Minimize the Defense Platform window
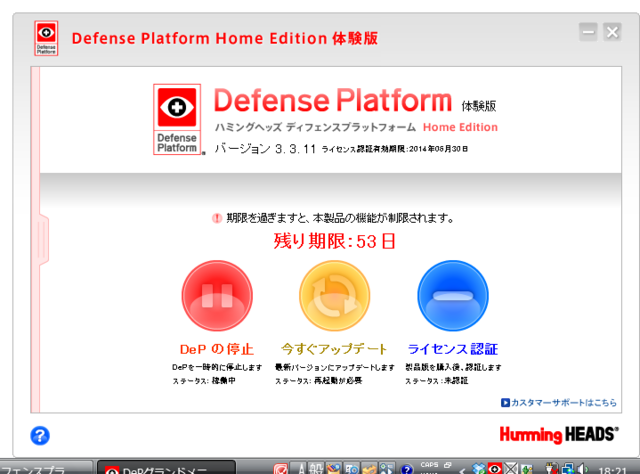The height and width of the screenshot is (474, 640). click(588, 32)
